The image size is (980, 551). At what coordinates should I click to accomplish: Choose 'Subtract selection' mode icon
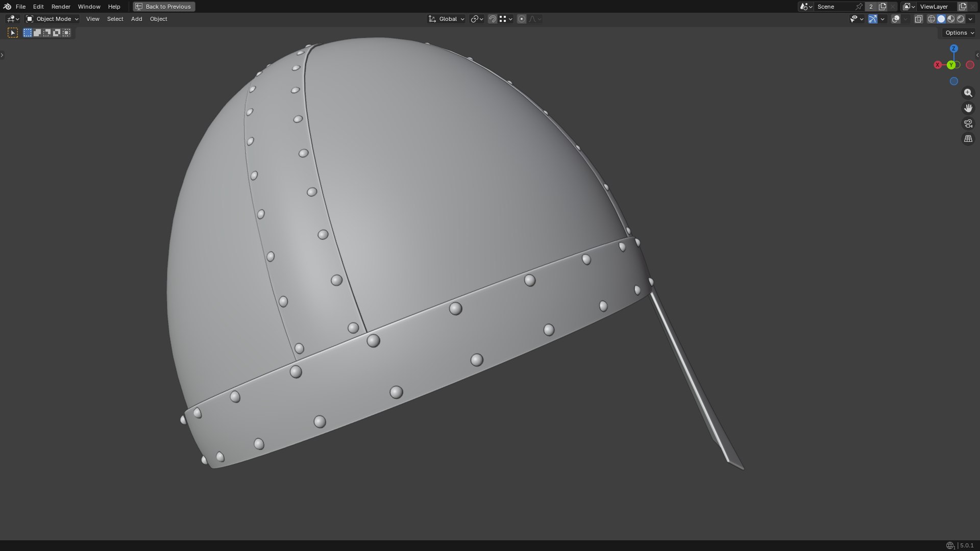point(47,33)
